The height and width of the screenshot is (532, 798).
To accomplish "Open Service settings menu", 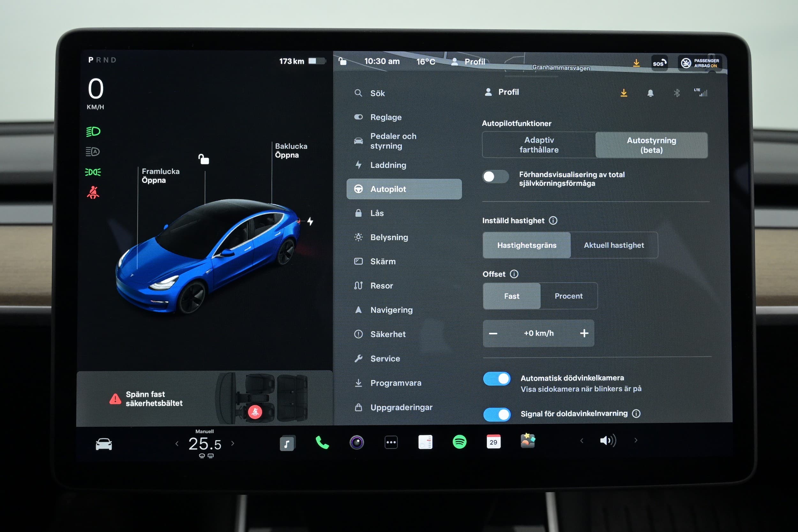I will coord(404,359).
